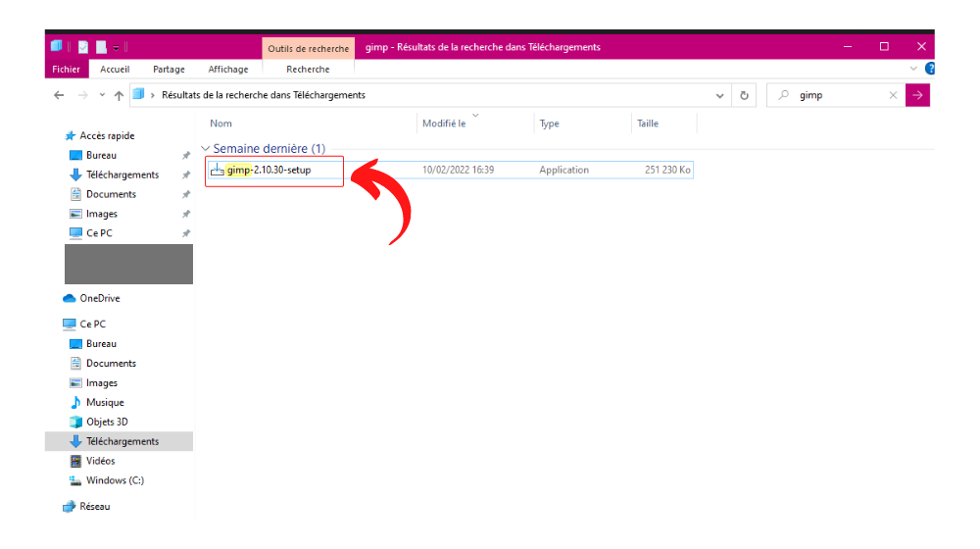Image resolution: width=980 pixels, height=549 pixels.
Task: Click the address bar path text
Action: pyautogui.click(x=263, y=95)
